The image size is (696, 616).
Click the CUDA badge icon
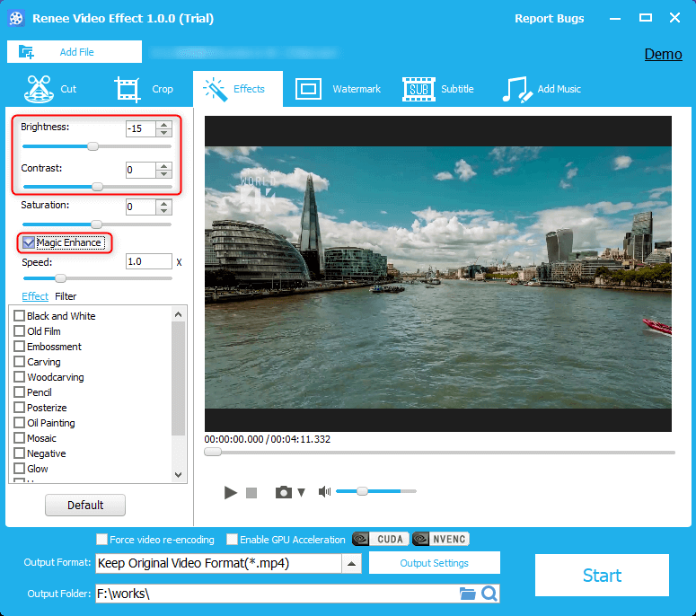pyautogui.click(x=380, y=540)
